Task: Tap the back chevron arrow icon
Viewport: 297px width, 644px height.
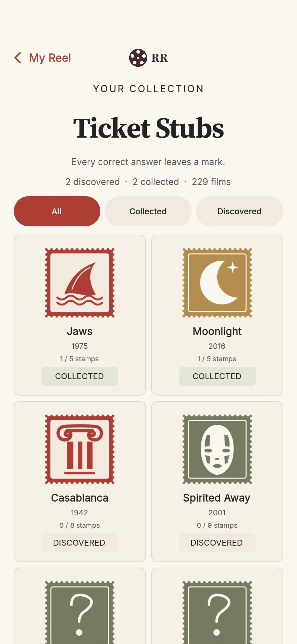Action: click(x=18, y=58)
